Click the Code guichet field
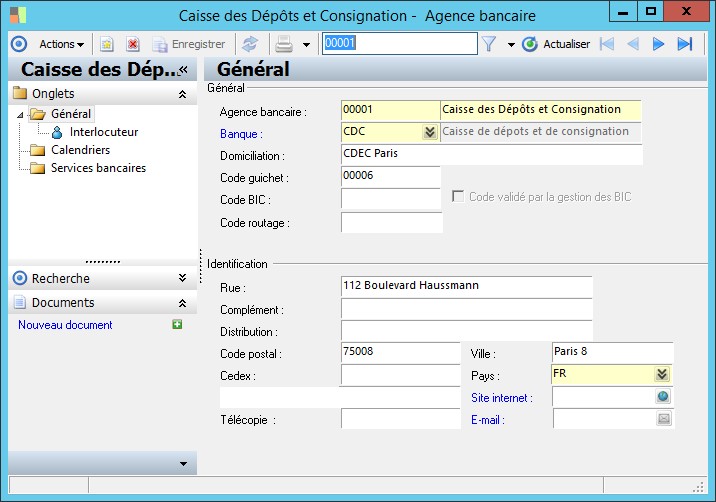Viewport: 716px width, 502px height. (x=390, y=176)
